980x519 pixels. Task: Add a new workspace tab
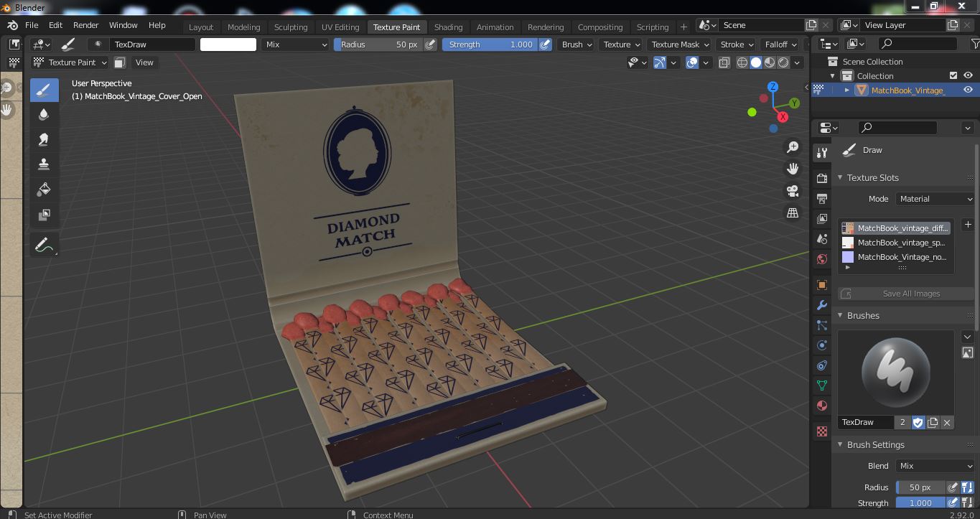point(683,27)
